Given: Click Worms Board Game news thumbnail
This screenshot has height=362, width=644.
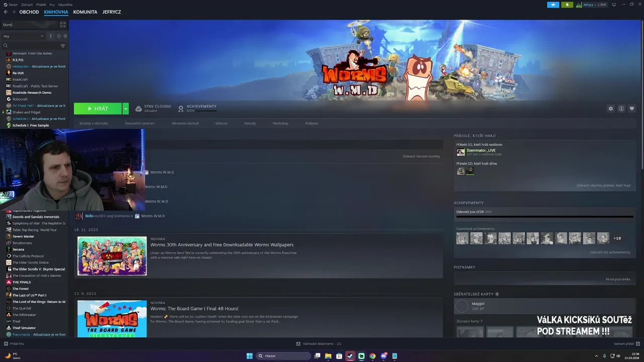Looking at the screenshot, I should coord(112,319).
